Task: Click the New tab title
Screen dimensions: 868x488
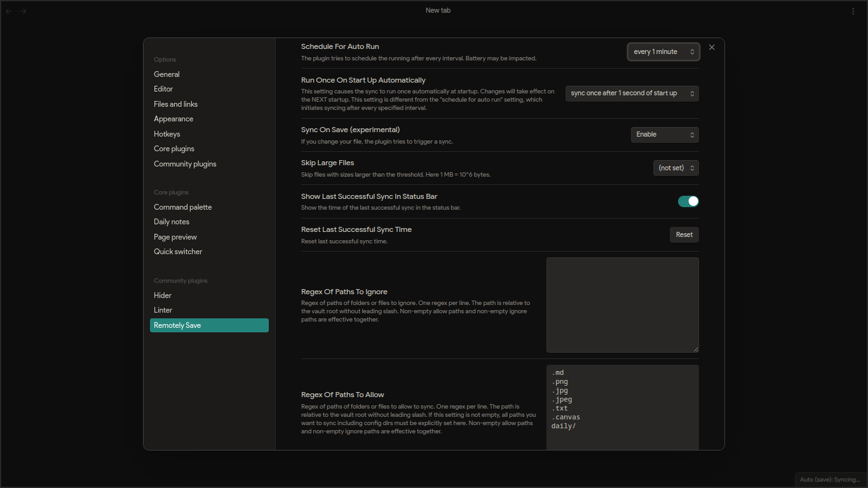Action: tap(438, 10)
